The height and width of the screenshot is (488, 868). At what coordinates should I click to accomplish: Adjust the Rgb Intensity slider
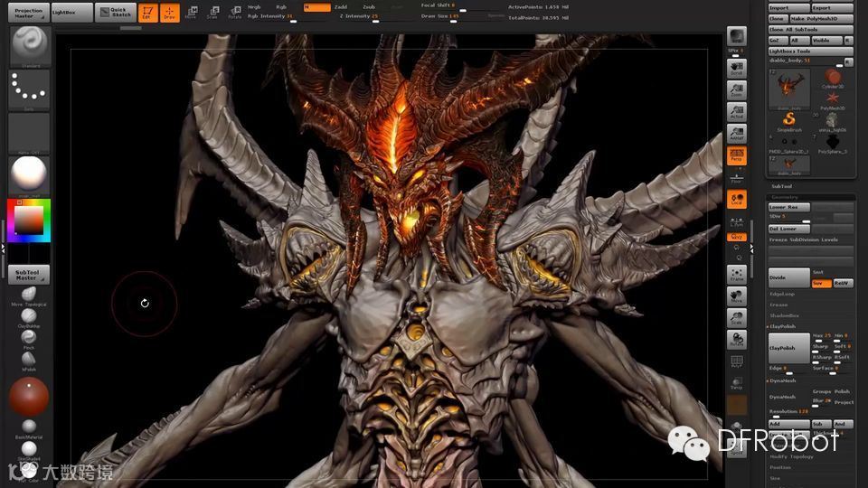[272, 16]
